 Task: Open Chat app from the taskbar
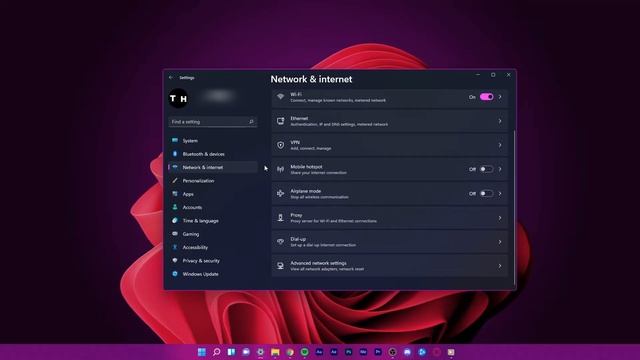click(x=246, y=352)
